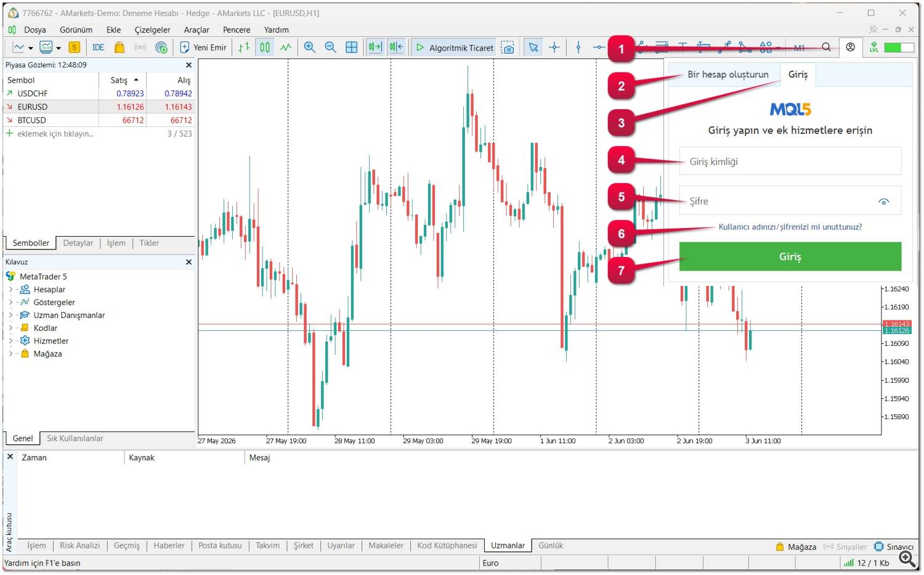924x575 pixels.
Task: Select MetaTrader 5 root in navigator
Action: click(43, 277)
